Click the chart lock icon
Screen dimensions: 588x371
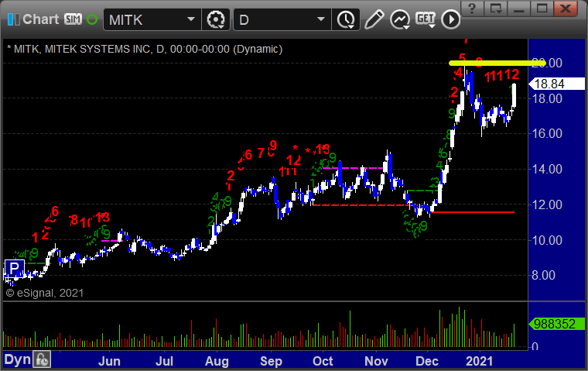[42, 359]
